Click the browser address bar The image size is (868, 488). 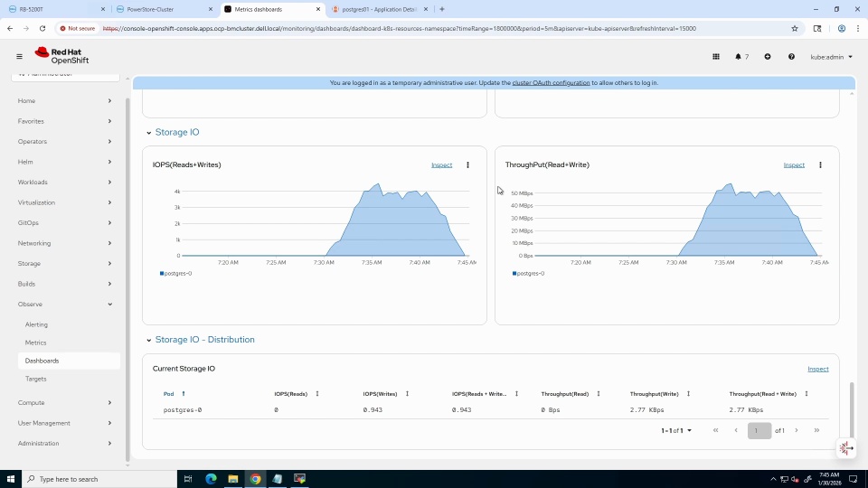[x=399, y=28]
